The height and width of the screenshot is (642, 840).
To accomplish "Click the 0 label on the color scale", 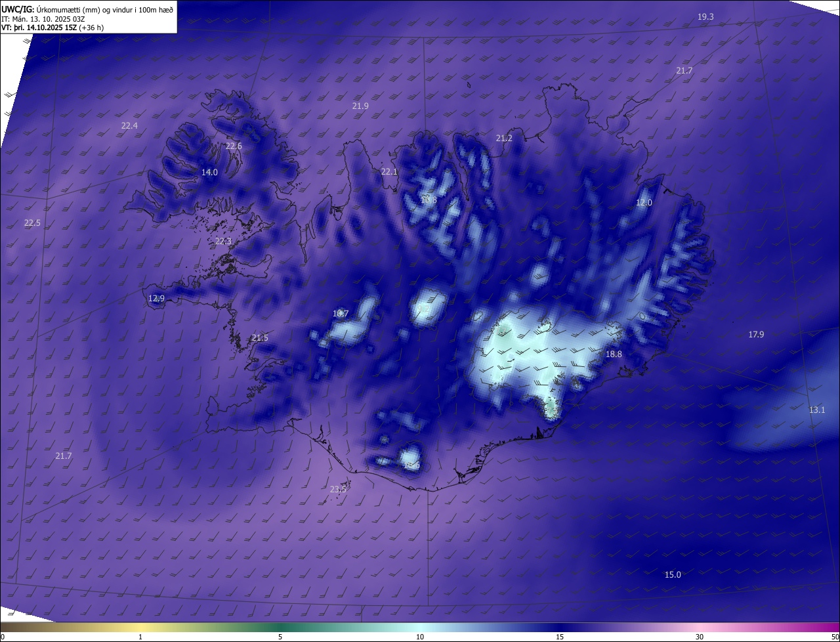I will [3, 637].
